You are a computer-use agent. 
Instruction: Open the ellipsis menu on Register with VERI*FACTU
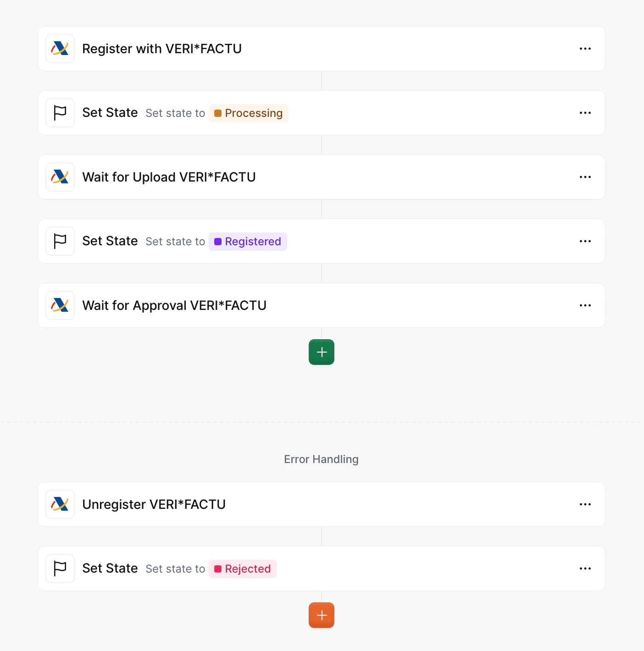pyautogui.click(x=585, y=49)
